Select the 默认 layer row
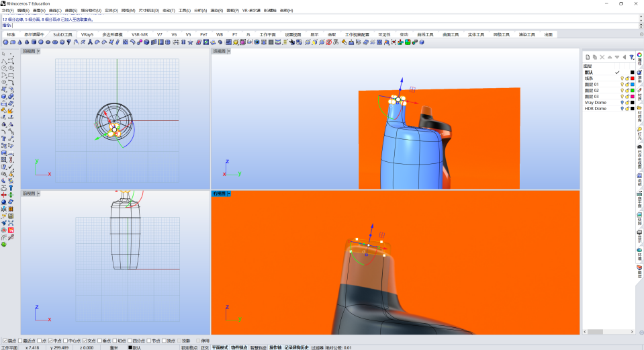644x350 pixels. [x=610, y=73]
